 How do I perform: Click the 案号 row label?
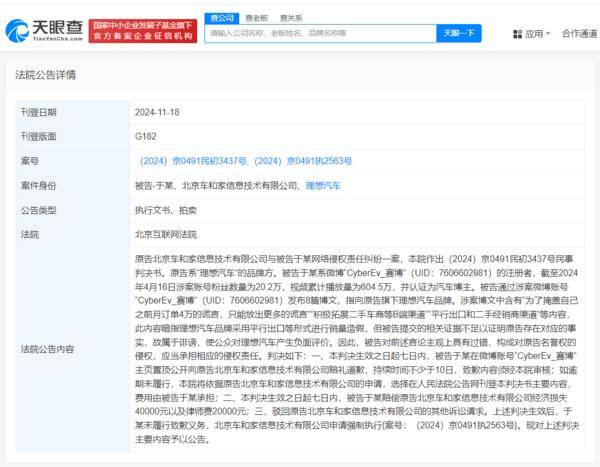(x=30, y=161)
